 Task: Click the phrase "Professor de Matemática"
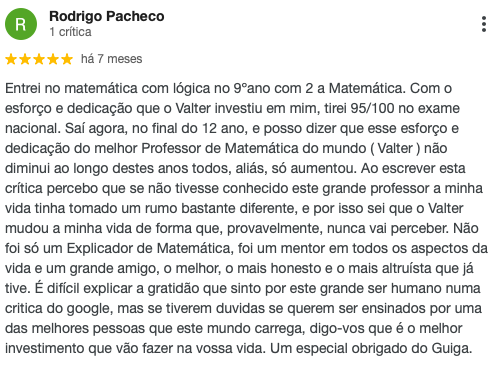click(x=220, y=148)
